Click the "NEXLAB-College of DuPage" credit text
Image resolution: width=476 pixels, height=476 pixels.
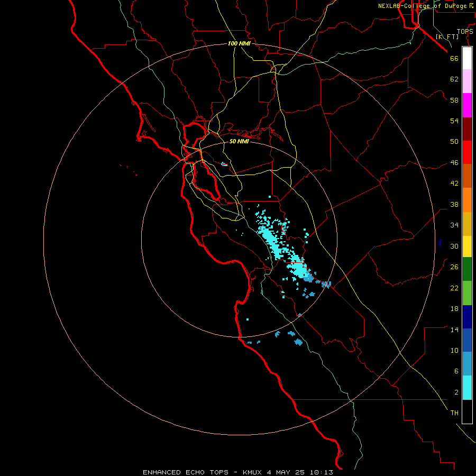click(422, 6)
